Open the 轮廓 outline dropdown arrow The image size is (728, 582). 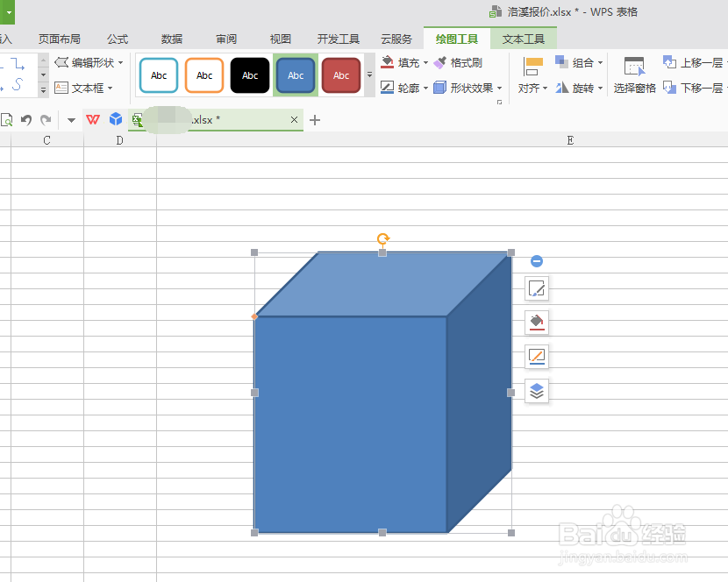pyautogui.click(x=425, y=88)
